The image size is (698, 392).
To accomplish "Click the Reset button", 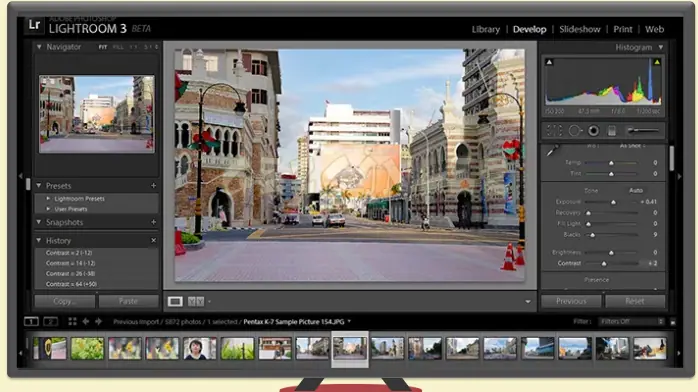I will [x=635, y=301].
